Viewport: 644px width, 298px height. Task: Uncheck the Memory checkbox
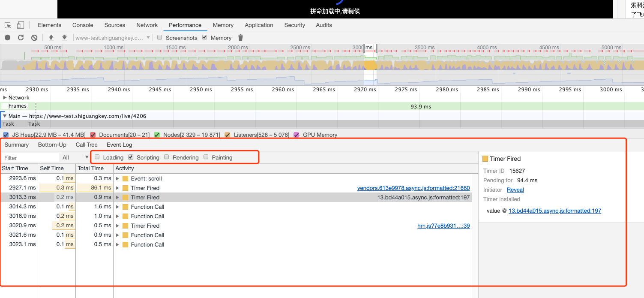tap(204, 37)
